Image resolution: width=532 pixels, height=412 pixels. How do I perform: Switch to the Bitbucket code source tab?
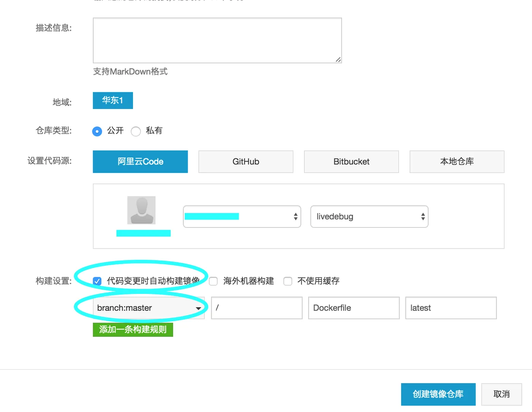351,161
